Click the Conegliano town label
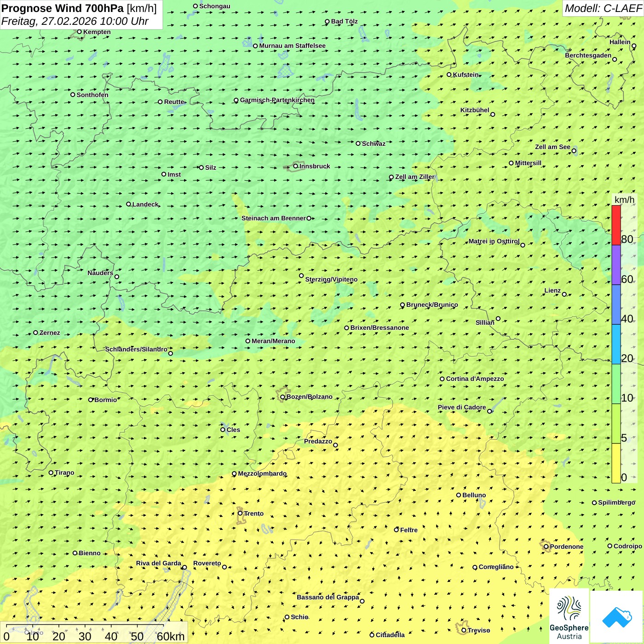This screenshot has height=644, width=644. [x=496, y=567]
